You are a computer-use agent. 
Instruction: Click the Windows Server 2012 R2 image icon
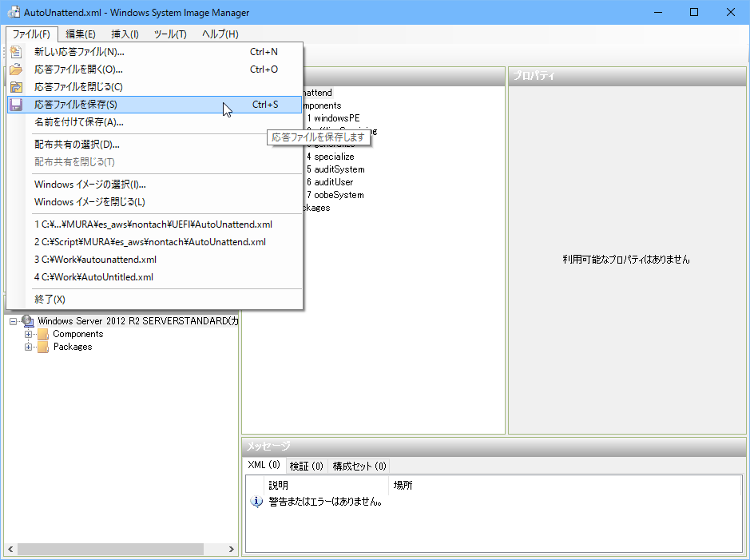[x=28, y=321]
